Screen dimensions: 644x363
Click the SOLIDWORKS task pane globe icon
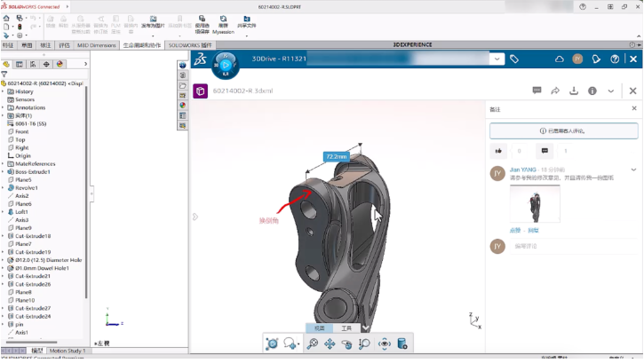click(x=183, y=65)
